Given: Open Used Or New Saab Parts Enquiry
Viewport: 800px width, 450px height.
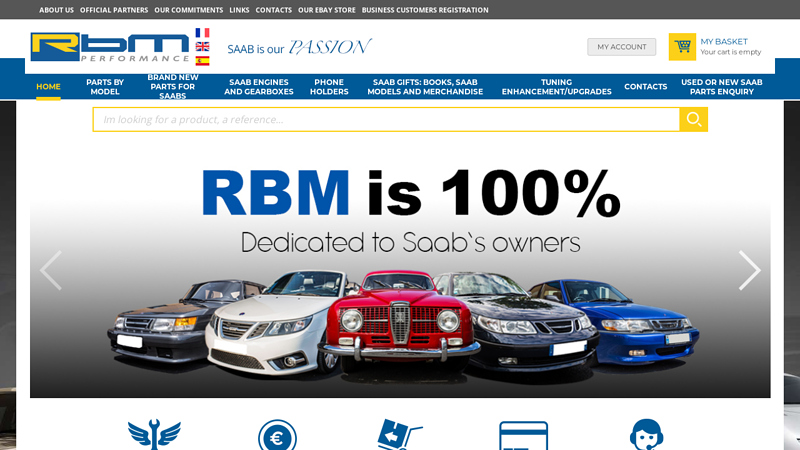Looking at the screenshot, I should pos(721,87).
